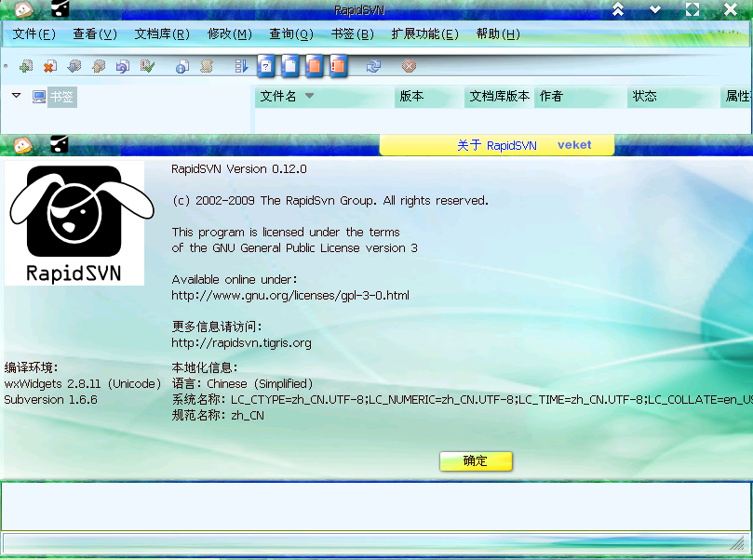Click the 'Subversion 1.6.6' text
The height and width of the screenshot is (560, 753).
point(51,400)
